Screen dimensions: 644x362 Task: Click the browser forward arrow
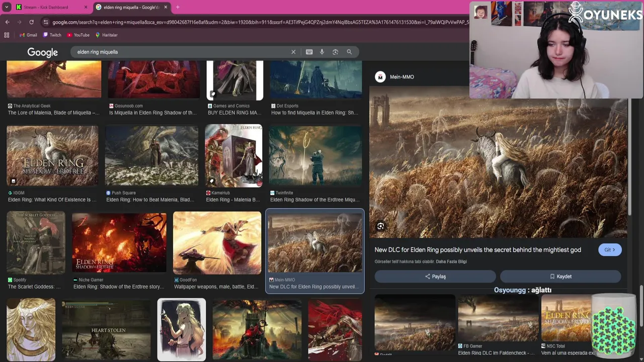point(19,22)
